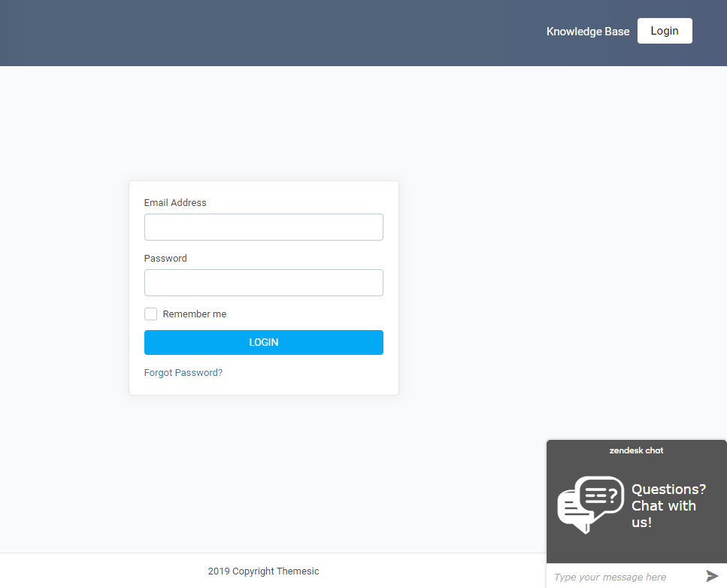The image size is (727, 588).
Task: Select Login in the top navigation bar
Action: [x=665, y=31]
